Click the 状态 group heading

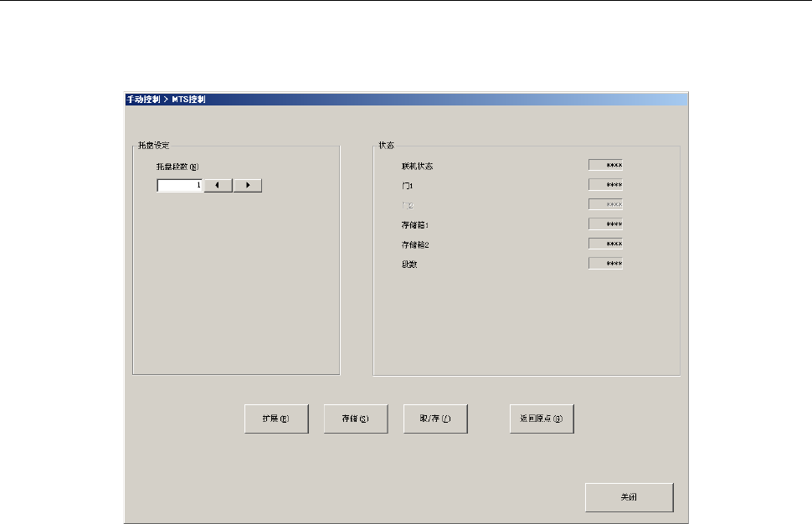coord(386,146)
